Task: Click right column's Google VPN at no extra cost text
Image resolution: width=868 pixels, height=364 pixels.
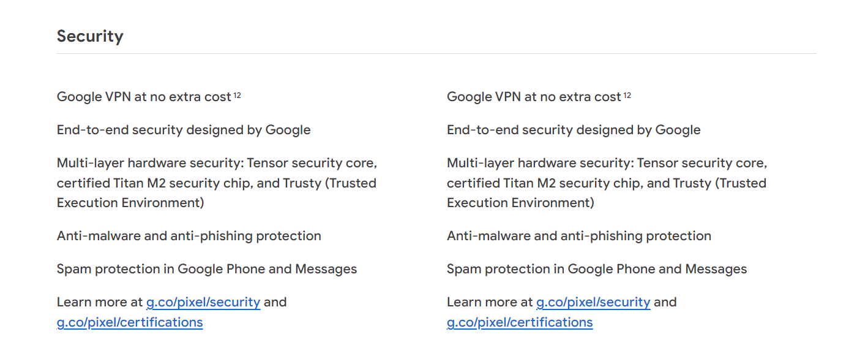Action: click(534, 97)
